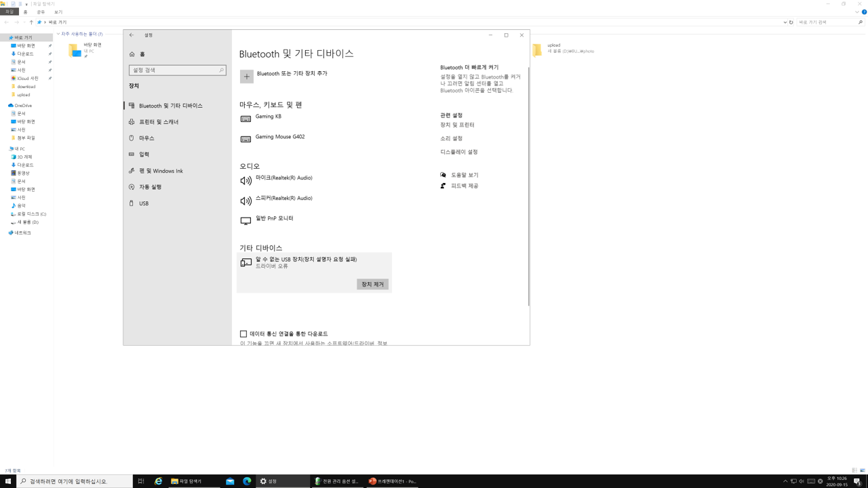Click the search magnifier in 설정 검색 box
Image resolution: width=868 pixels, height=488 pixels.
pos(221,70)
